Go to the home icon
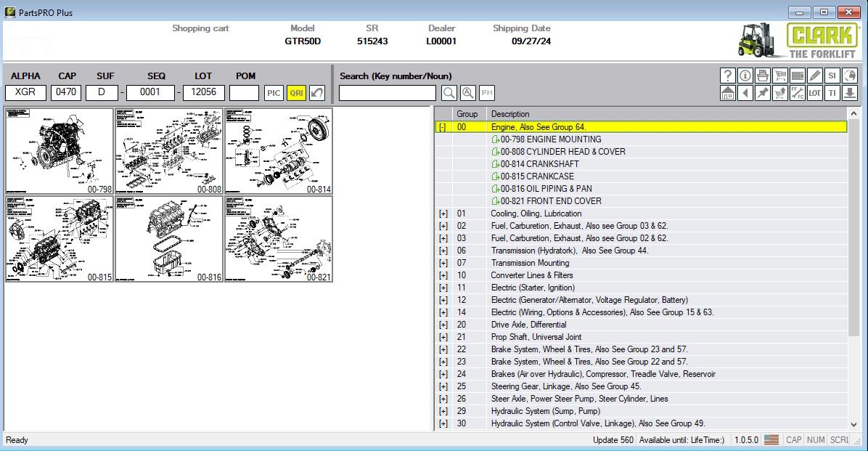 point(728,93)
